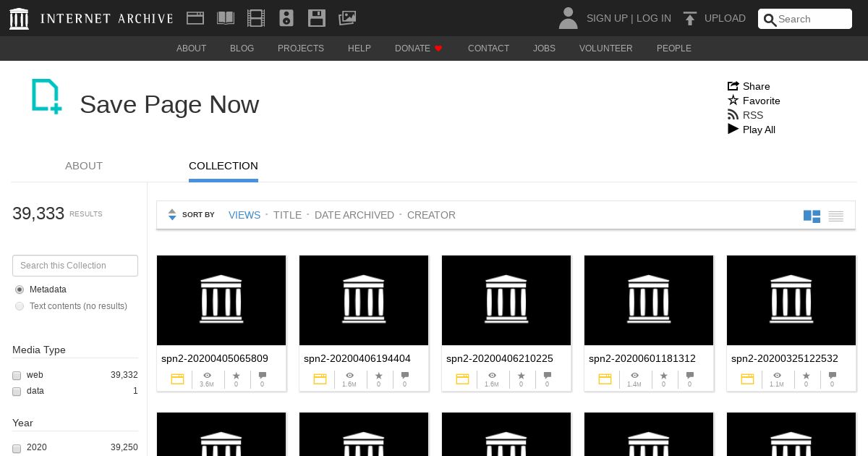Sort results by DATE ARCHIVED
This screenshot has width=868, height=456.
point(354,215)
